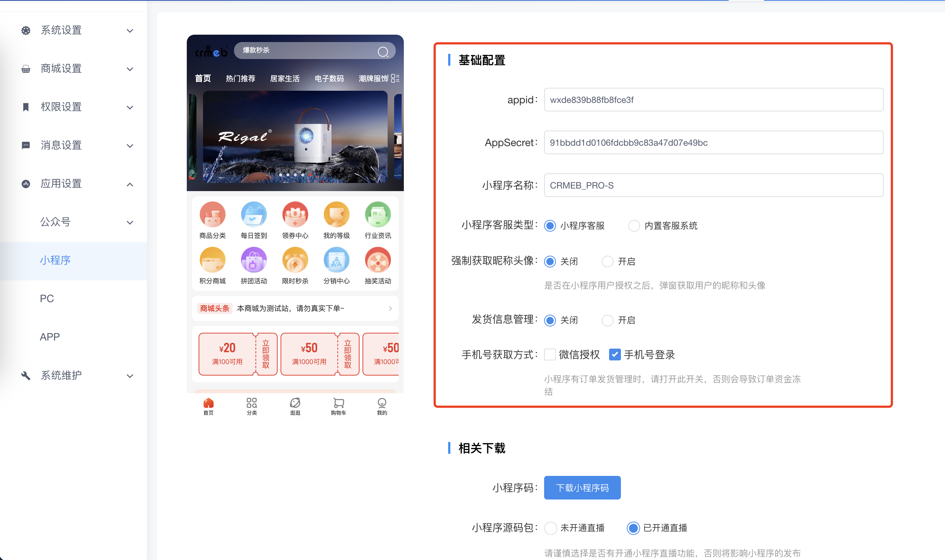This screenshot has height=560, width=945.
Task: Click into the AppSecret input field
Action: [x=713, y=143]
